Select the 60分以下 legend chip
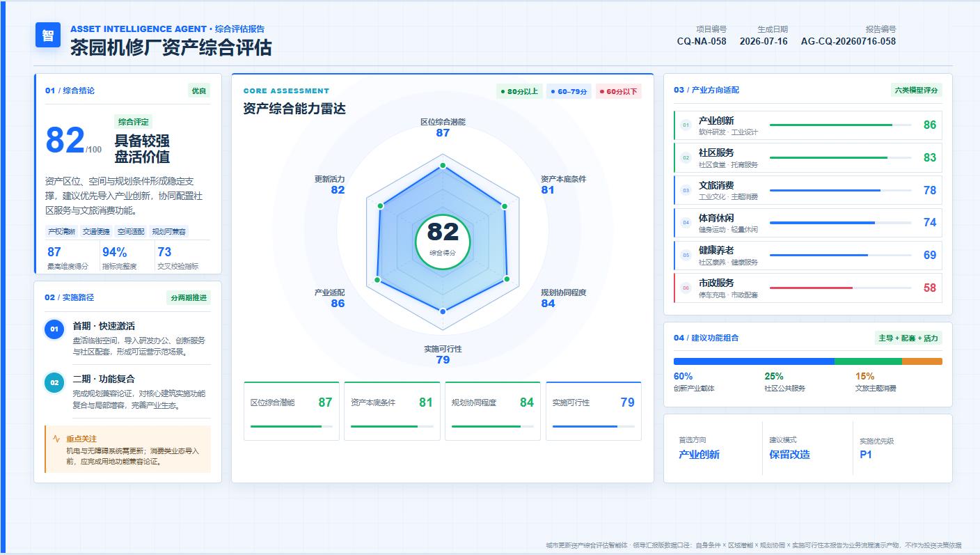980x555 pixels. 618,91
